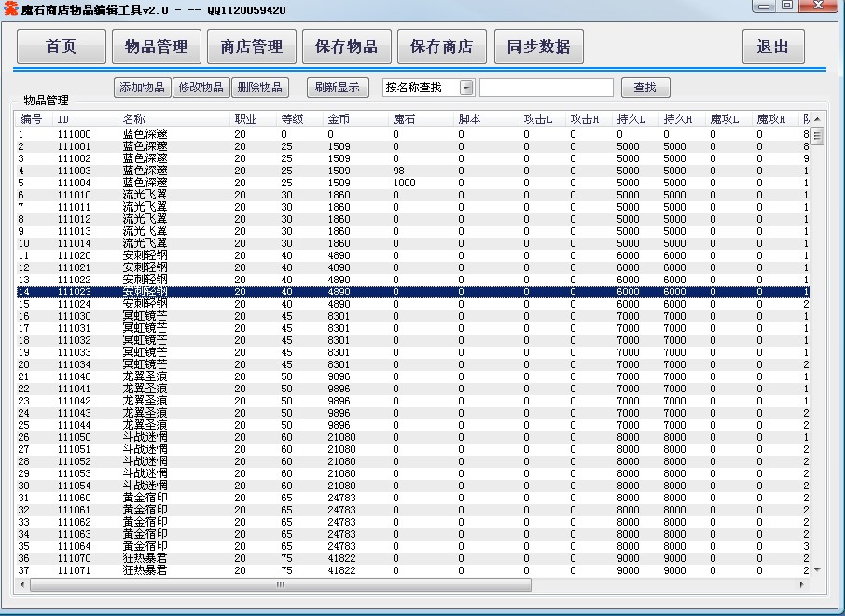845x616 pixels.
Task: Click the 首页 home button
Action: click(x=62, y=47)
